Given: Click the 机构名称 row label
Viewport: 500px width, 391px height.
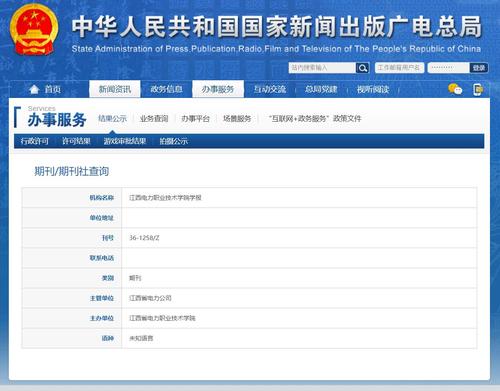Looking at the screenshot, I should click(x=102, y=198).
